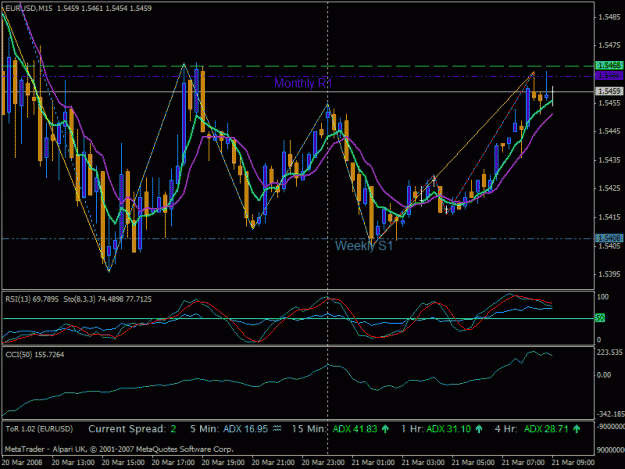Click the purple Monthly R1 price tag
This screenshot has height=469, width=625.
(609, 76)
